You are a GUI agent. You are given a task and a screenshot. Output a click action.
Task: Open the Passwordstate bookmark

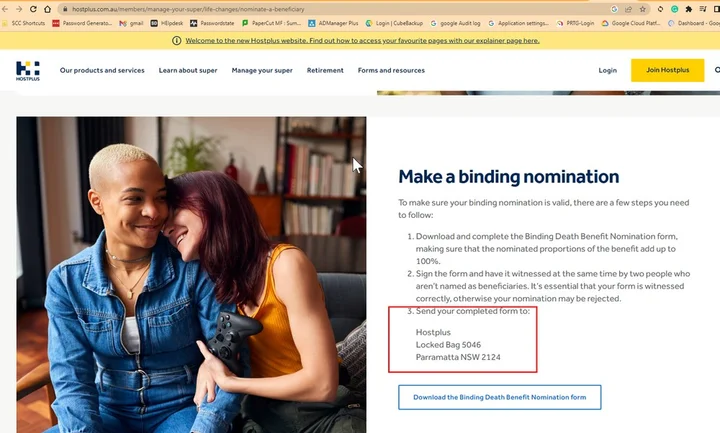click(x=212, y=23)
